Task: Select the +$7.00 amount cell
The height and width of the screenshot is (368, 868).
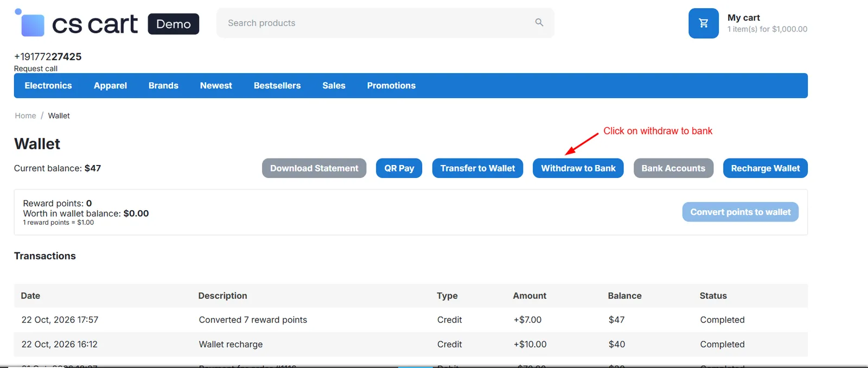Action: (x=527, y=320)
